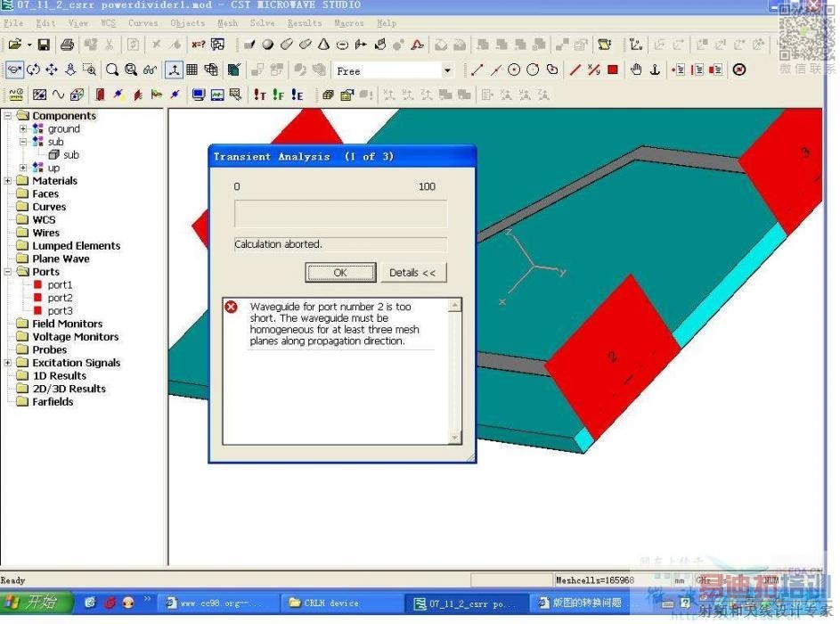Click the save floppy disk icon

(44, 45)
